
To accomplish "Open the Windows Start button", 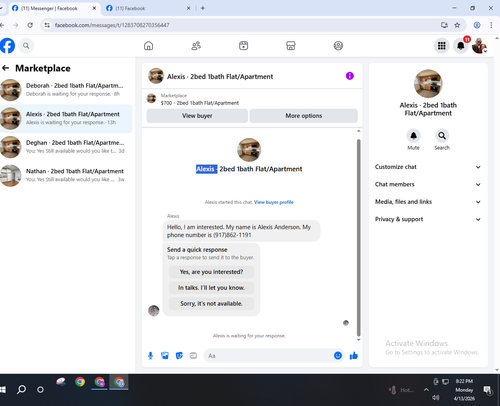I will click(3, 389).
